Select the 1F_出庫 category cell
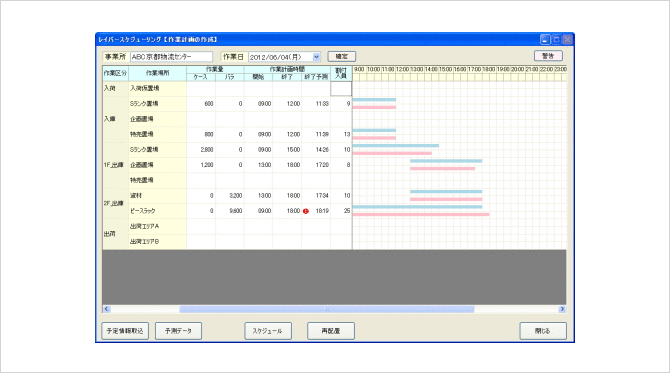Viewport: 670px width, 373px height. (115, 165)
